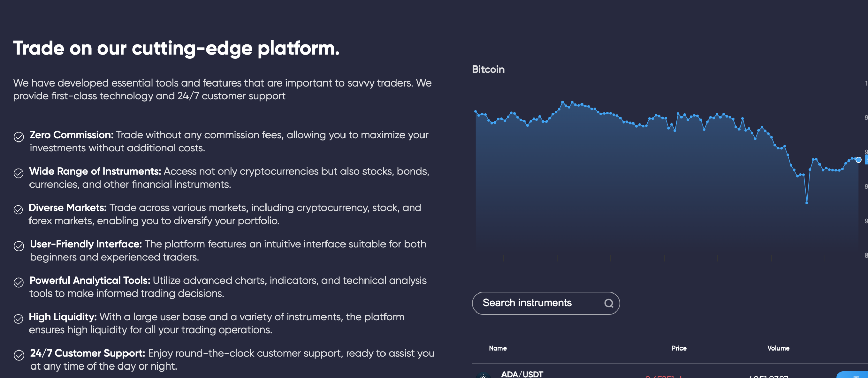Click the "Trade on our cutting-edge platform" heading
The width and height of the screenshot is (868, 378).
pyautogui.click(x=176, y=48)
